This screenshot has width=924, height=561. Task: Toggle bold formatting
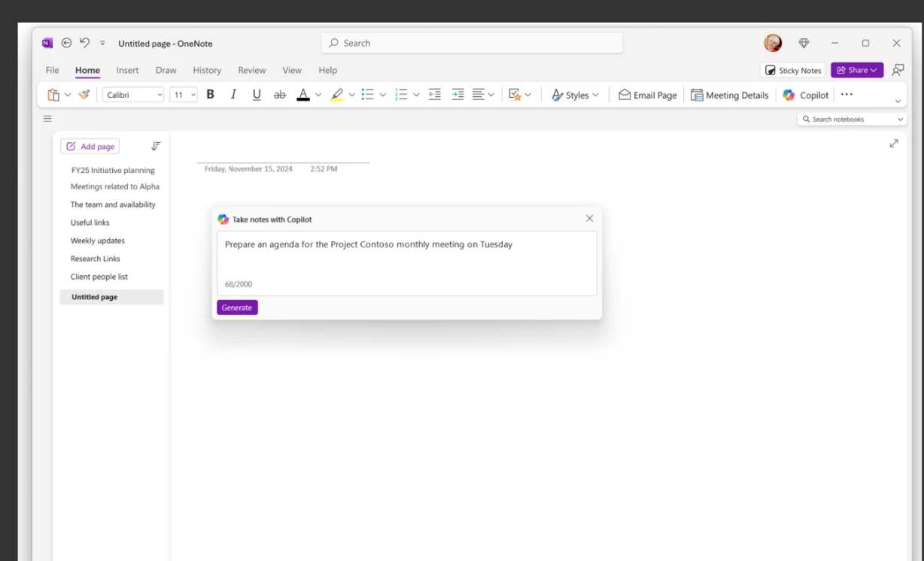pos(211,95)
